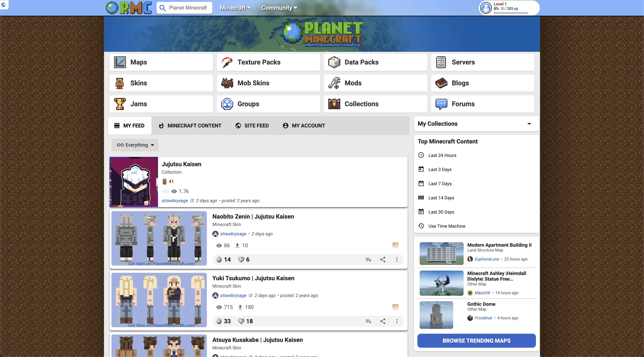The height and width of the screenshot is (357, 644).
Task: Add Naobito Zenin skin to a collection
Action: tap(368, 260)
